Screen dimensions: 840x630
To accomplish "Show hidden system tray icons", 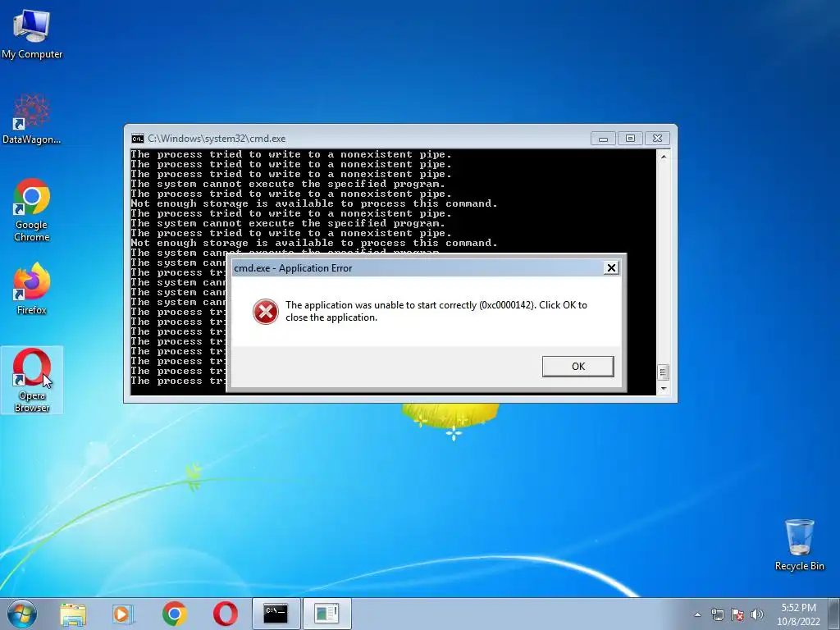I will click(697, 614).
